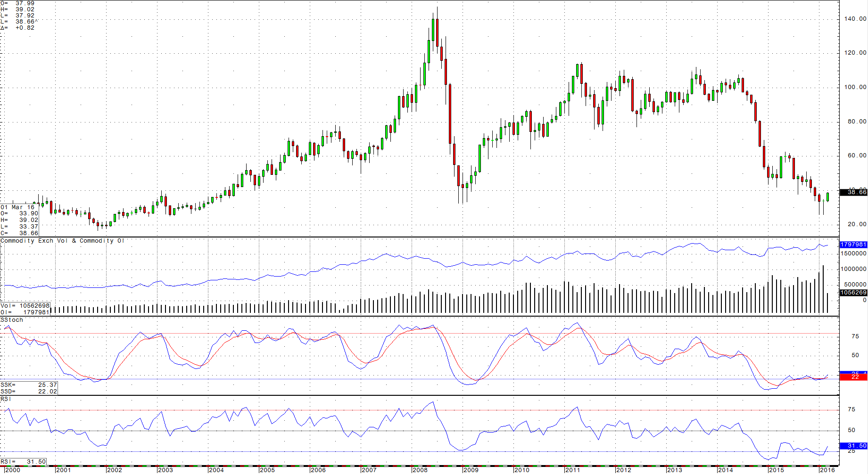
Task: Select the +0.82 change value
Action: [x=25, y=28]
